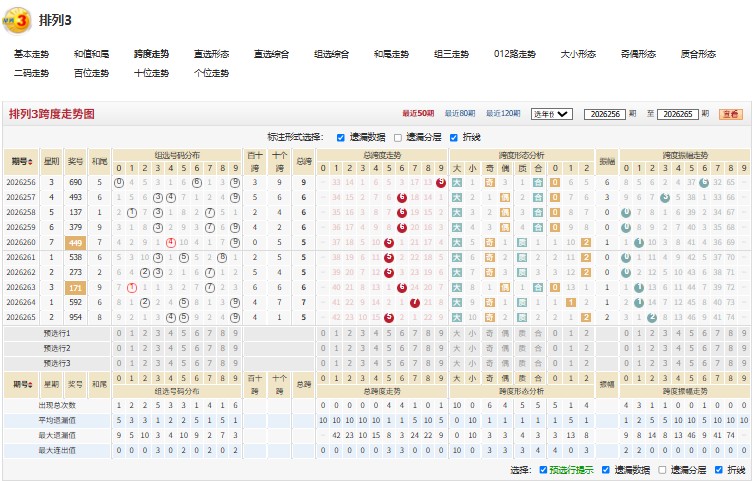The width and height of the screenshot is (754, 481).
Task: Click the 预选行3 row label
Action: (x=57, y=363)
